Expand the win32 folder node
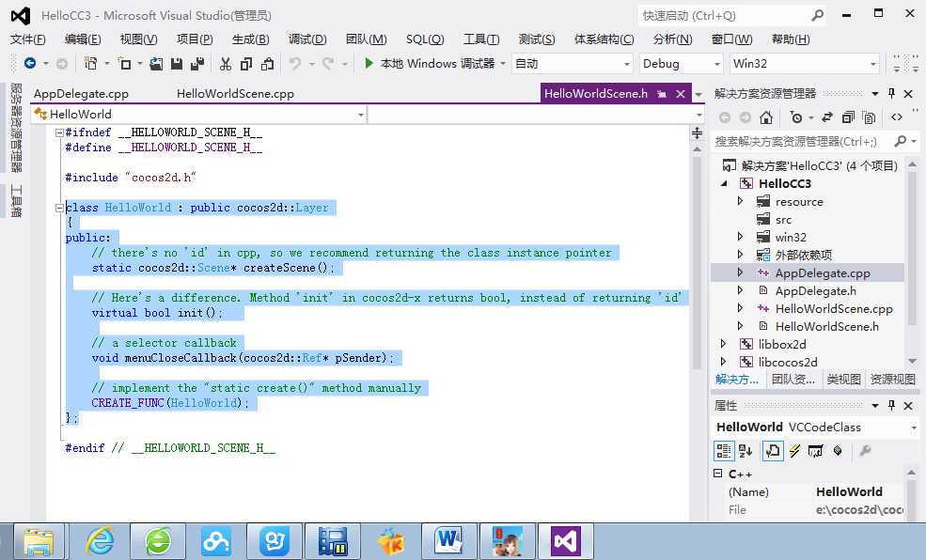The height and width of the screenshot is (560, 926). tap(740, 237)
